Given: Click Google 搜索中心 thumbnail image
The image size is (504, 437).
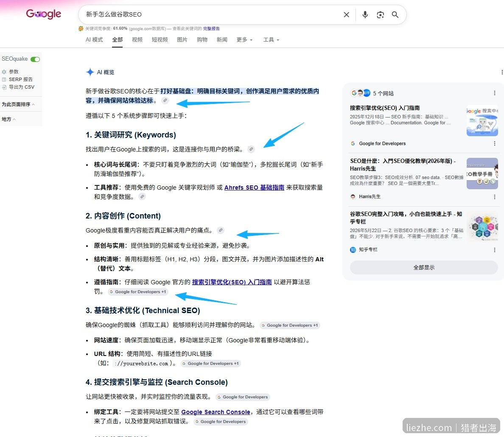Looking at the screenshot, I should coord(482,120).
